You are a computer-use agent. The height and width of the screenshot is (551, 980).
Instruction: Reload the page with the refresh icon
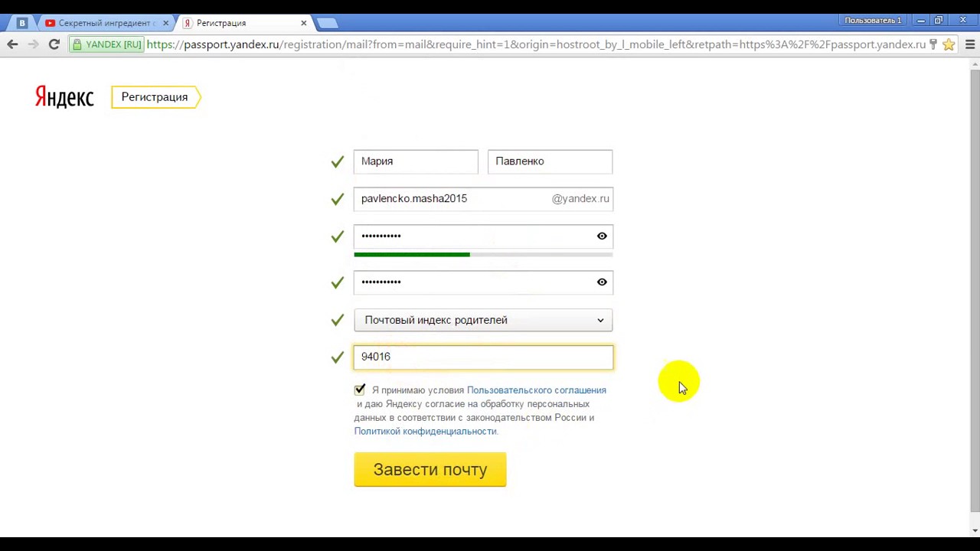(x=54, y=44)
